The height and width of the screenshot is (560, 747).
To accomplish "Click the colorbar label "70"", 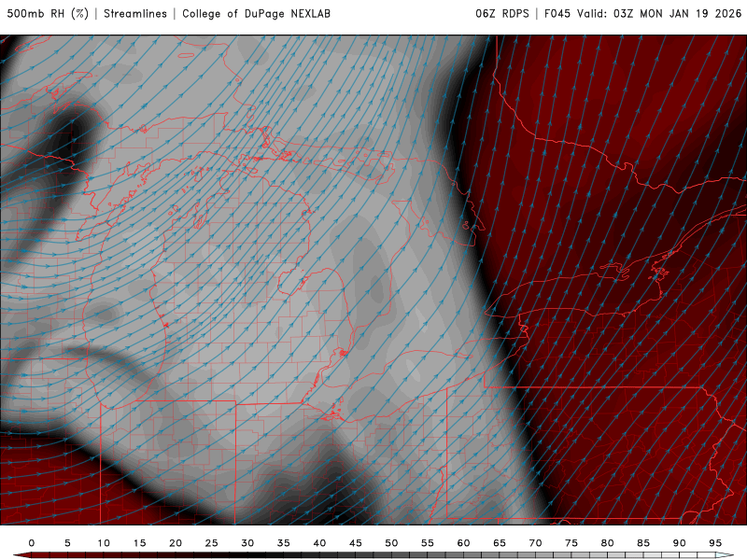I will pyautogui.click(x=535, y=543).
